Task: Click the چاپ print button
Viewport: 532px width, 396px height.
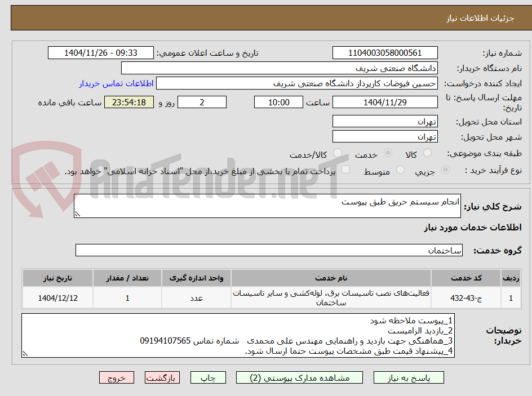Action: (208, 377)
